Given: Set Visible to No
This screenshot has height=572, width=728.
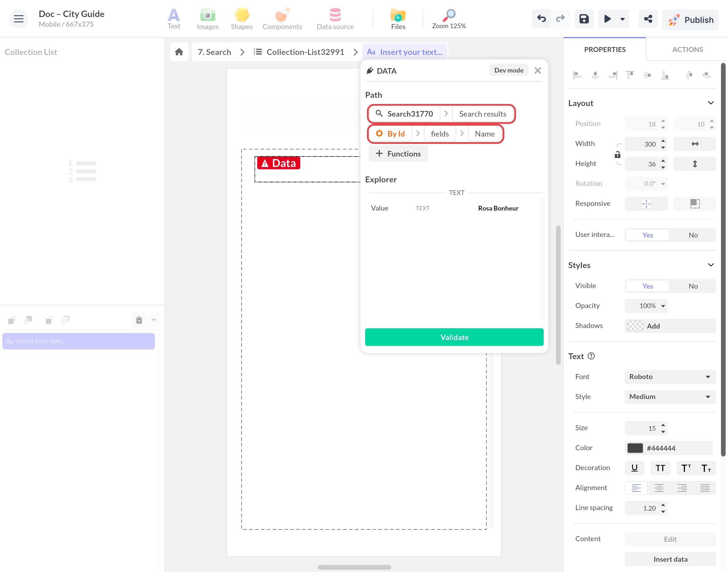Looking at the screenshot, I should pyautogui.click(x=693, y=286).
